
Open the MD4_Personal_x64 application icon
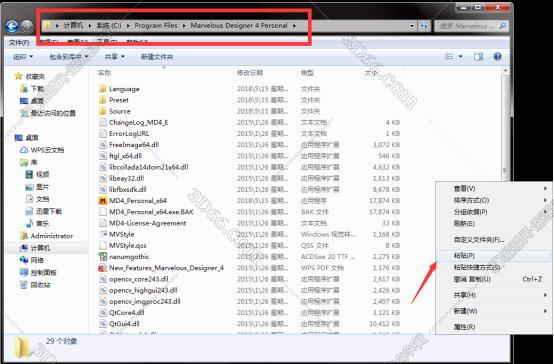(102, 201)
